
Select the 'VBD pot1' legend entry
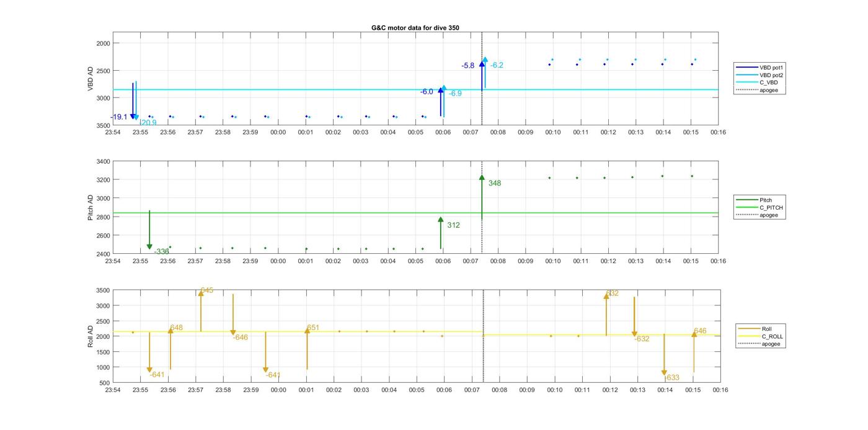click(x=759, y=67)
